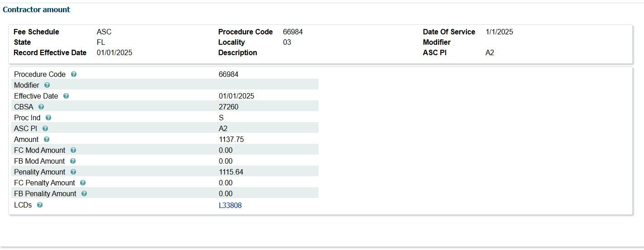Open the Modifier help tooltip icon
Screen dimensions: 644x250
pos(47,85)
